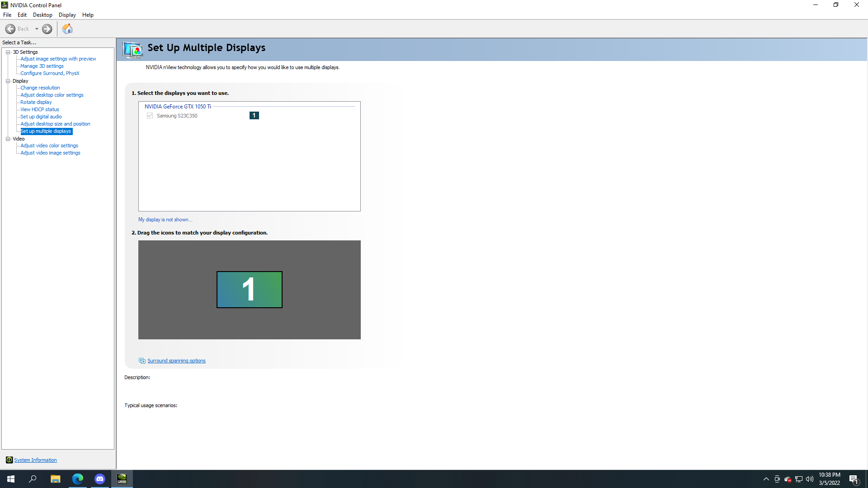The image size is (868, 488).
Task: Open Adjust video image settings
Action: (50, 153)
